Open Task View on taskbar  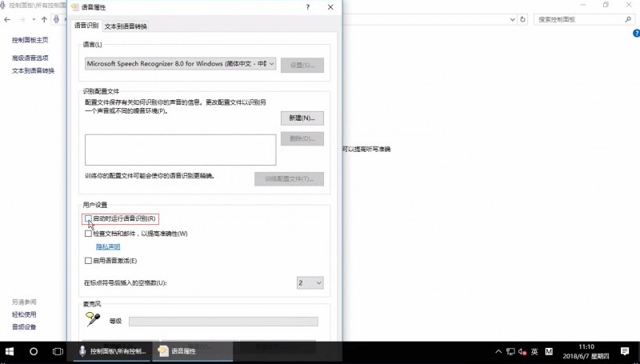click(58, 351)
